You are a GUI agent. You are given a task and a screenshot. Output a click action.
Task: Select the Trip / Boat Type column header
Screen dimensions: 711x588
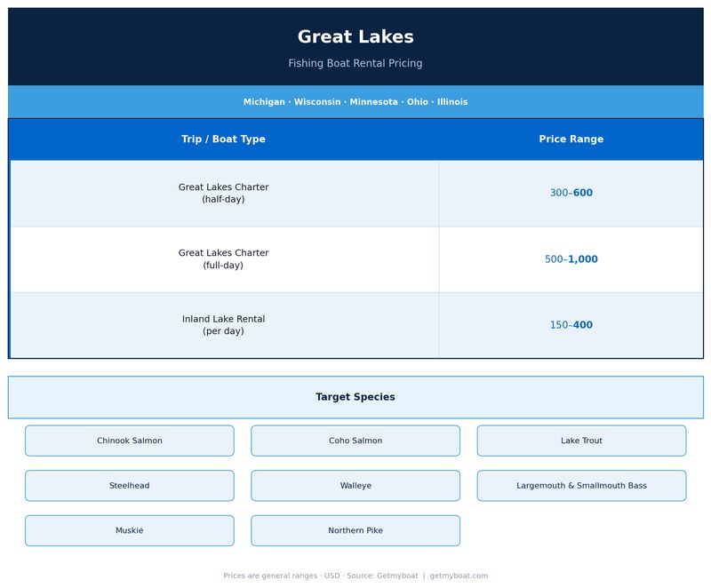point(224,139)
